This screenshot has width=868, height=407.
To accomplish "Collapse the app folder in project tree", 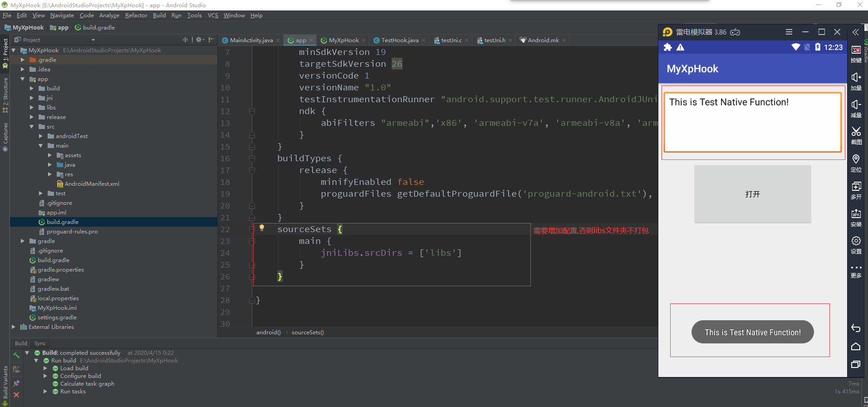I will (22, 79).
